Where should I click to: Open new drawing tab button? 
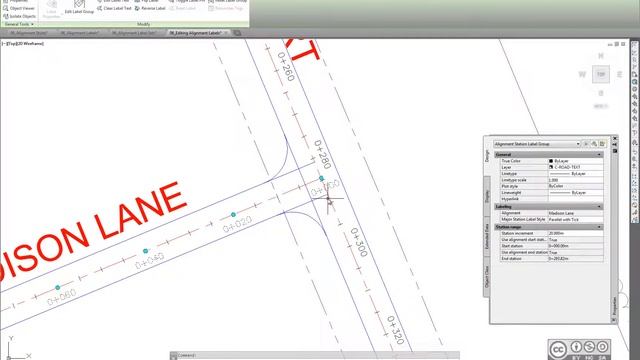237,33
